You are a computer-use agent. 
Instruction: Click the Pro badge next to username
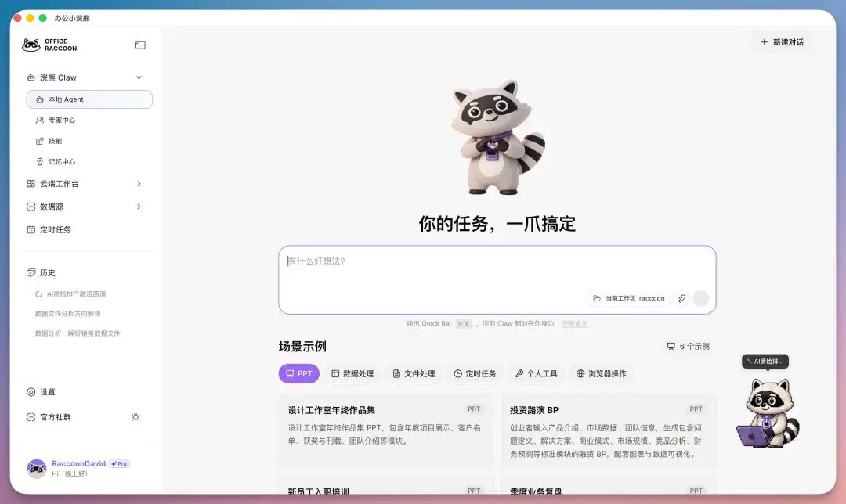(119, 463)
